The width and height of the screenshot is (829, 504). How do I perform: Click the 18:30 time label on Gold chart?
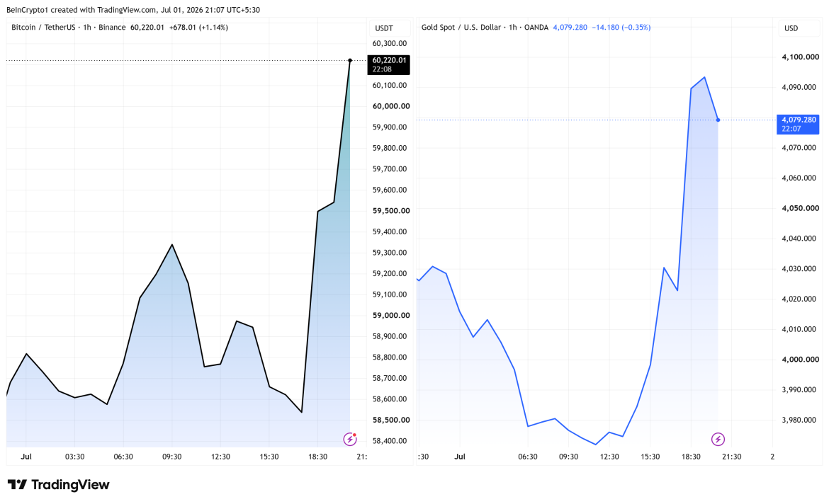[691, 457]
